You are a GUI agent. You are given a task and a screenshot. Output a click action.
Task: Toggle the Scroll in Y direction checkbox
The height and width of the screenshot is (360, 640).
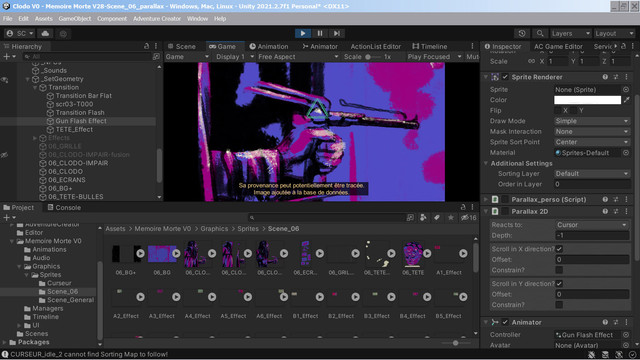[559, 284]
